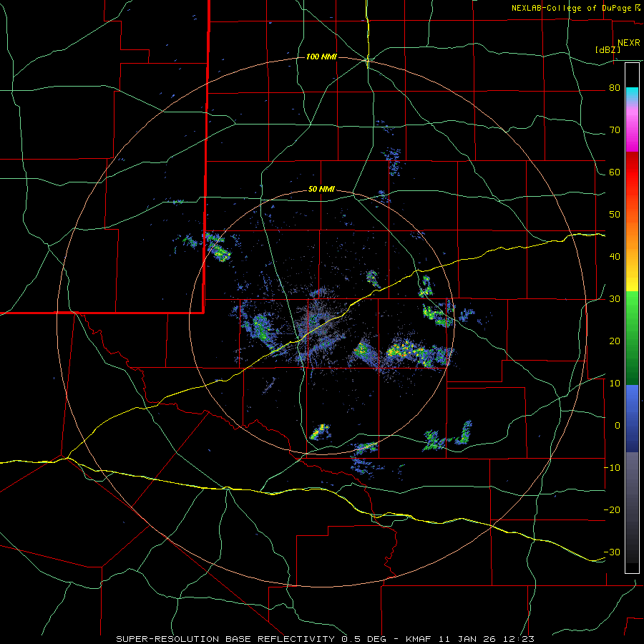Select the 60 tick label on the scale

point(615,172)
